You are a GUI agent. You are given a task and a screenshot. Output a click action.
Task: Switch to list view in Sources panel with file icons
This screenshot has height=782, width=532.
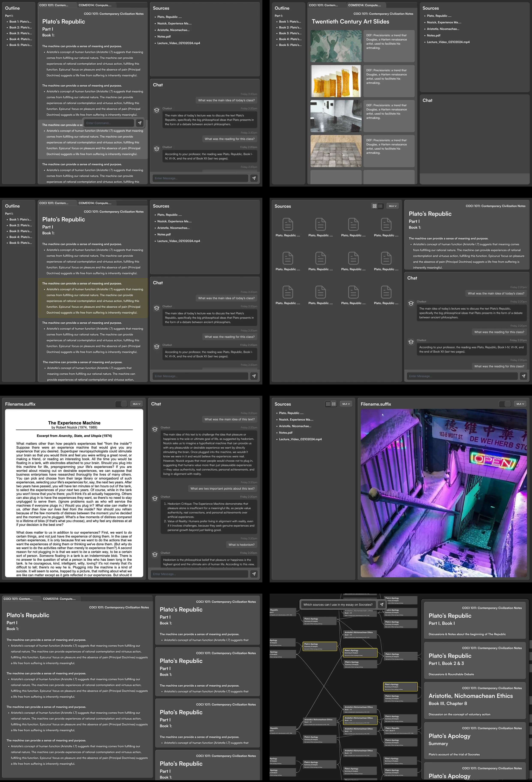click(x=381, y=206)
